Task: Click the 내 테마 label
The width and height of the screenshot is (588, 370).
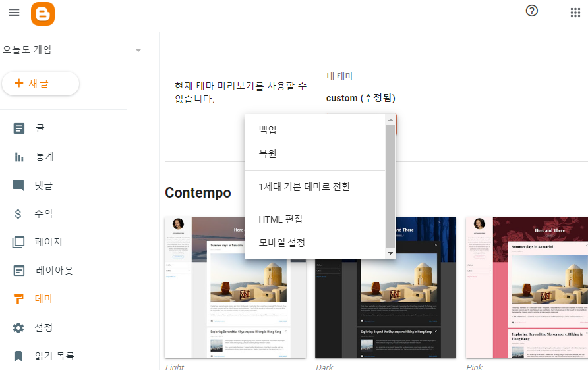Action: click(339, 76)
